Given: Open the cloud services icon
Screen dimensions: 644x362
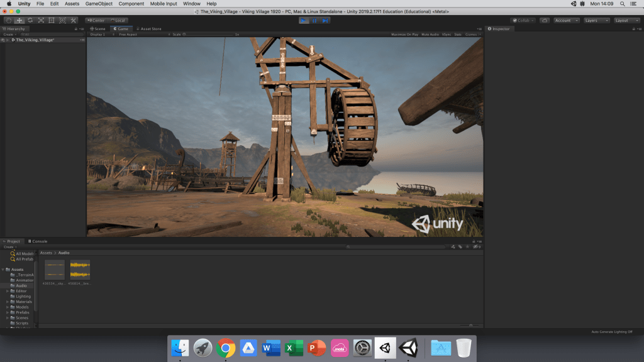Looking at the screenshot, I should click(x=544, y=20).
